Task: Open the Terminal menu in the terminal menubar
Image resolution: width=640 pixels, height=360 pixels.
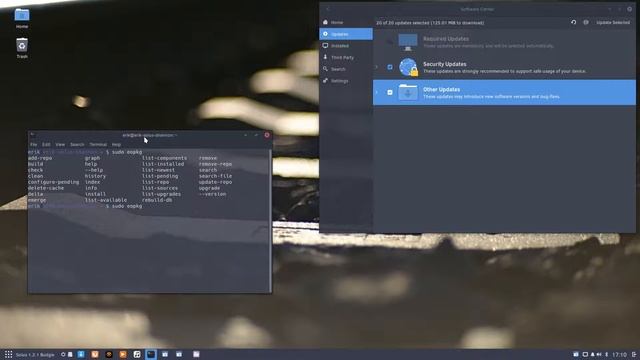Action: point(98,144)
